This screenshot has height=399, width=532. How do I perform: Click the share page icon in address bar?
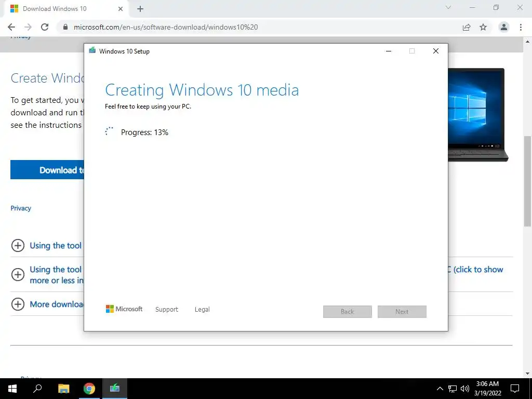click(467, 27)
